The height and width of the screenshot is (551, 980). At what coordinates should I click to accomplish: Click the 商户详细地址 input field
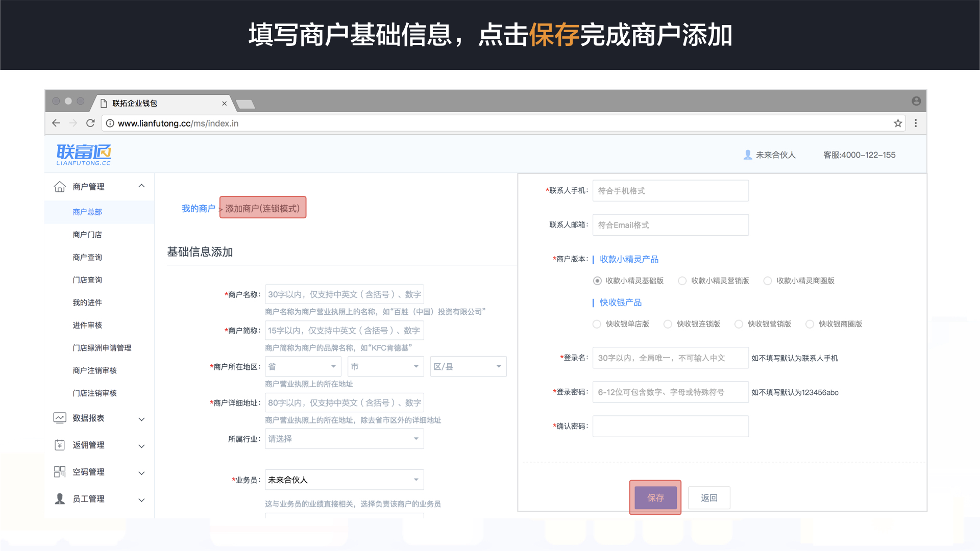(x=345, y=403)
